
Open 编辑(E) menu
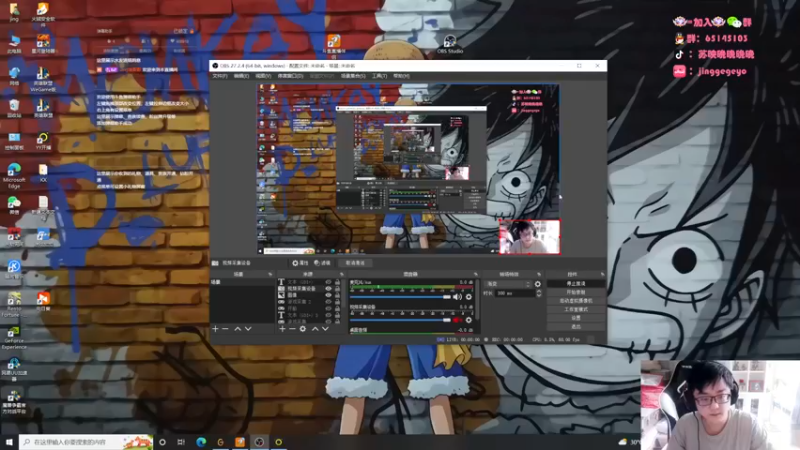coord(241,76)
